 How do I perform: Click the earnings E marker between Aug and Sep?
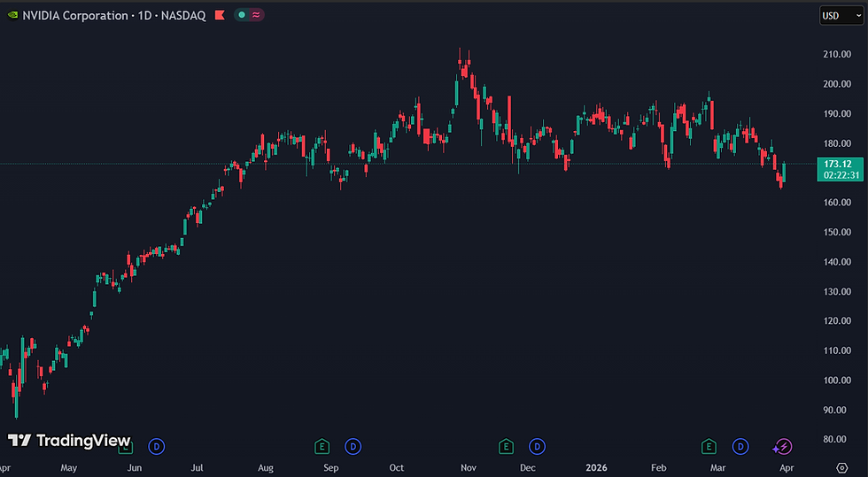tap(322, 446)
